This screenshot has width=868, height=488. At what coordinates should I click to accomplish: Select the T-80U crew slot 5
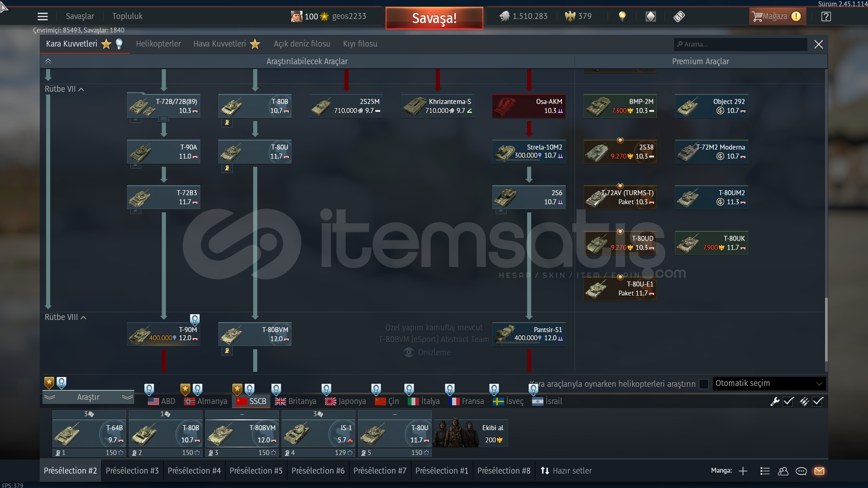pyautogui.click(x=395, y=434)
